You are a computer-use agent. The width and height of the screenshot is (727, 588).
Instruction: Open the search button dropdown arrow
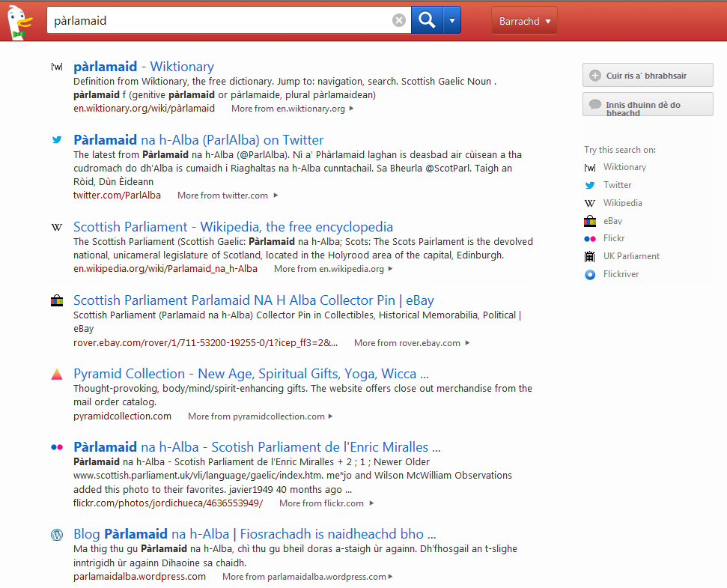pos(451,21)
